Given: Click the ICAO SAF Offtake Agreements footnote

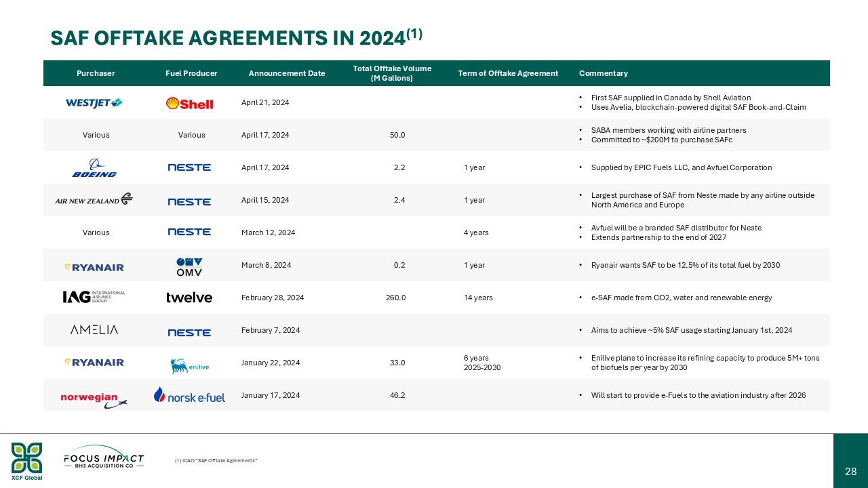Looking at the screenshot, I should pyautogui.click(x=216, y=461).
